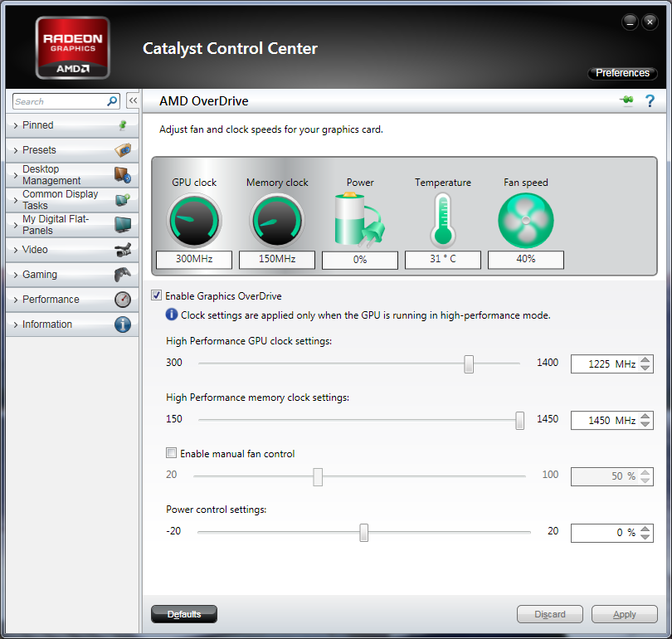Increase memory clock with the up stepper arrow
Image resolution: width=672 pixels, height=639 pixels.
(645, 416)
